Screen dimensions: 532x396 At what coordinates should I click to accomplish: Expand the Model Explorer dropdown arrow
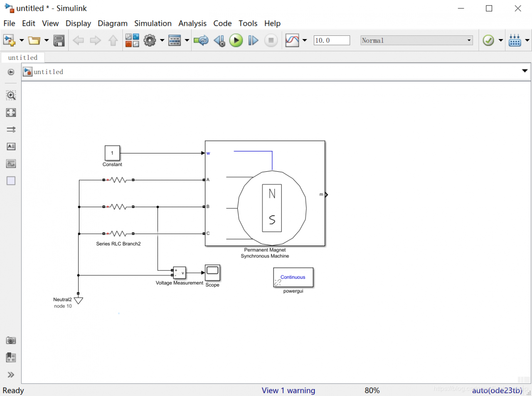coord(187,40)
